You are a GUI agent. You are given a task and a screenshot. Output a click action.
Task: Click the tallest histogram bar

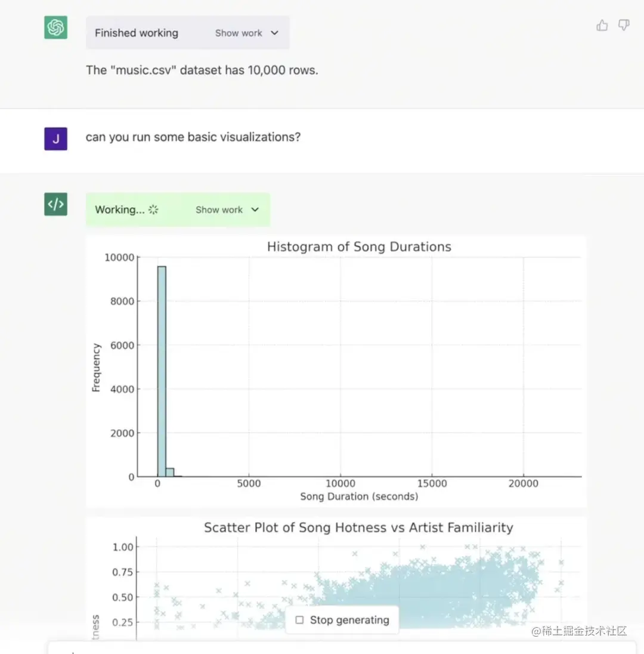point(162,371)
